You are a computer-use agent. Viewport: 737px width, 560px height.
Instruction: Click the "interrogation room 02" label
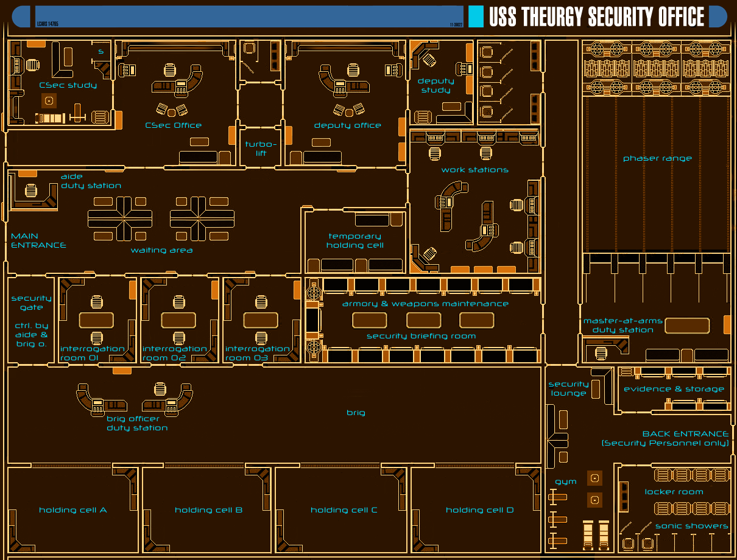174,353
